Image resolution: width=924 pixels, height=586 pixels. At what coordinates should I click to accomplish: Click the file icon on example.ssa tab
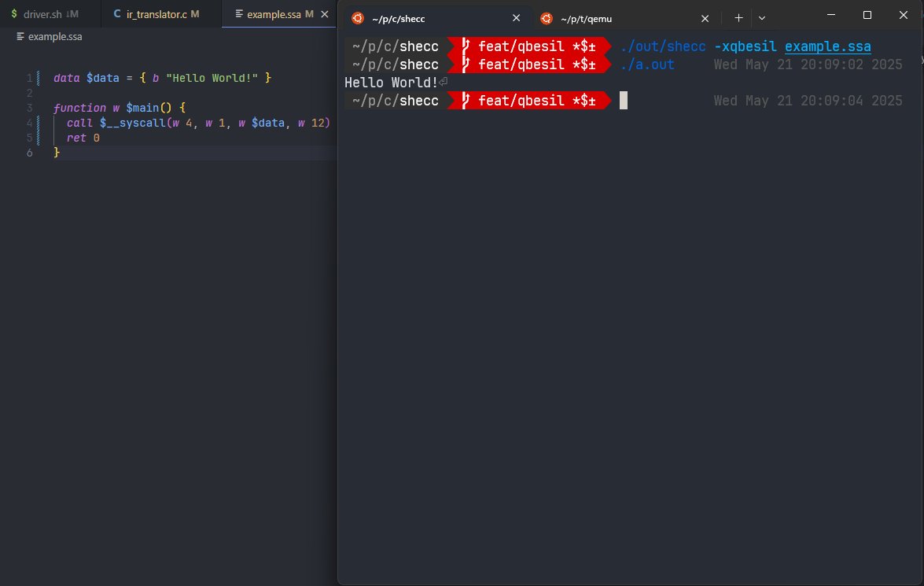(x=238, y=13)
